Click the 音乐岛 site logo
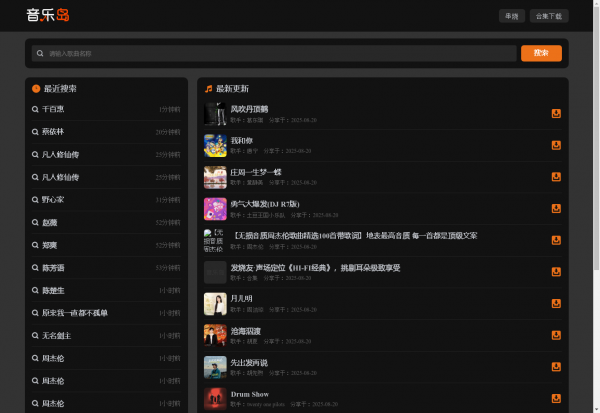This screenshot has width=600, height=413. 48,15
